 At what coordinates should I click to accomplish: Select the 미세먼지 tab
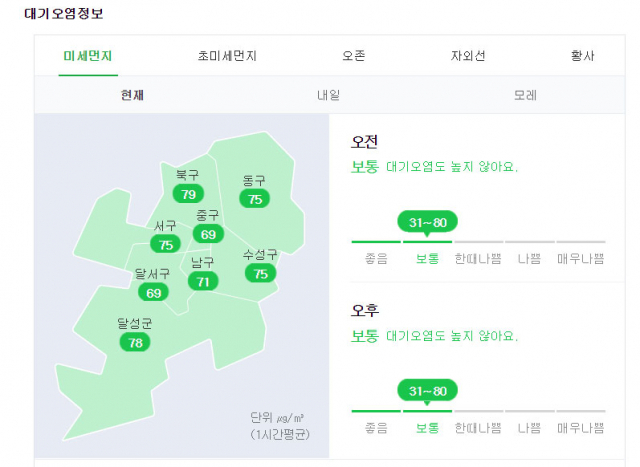click(x=88, y=56)
